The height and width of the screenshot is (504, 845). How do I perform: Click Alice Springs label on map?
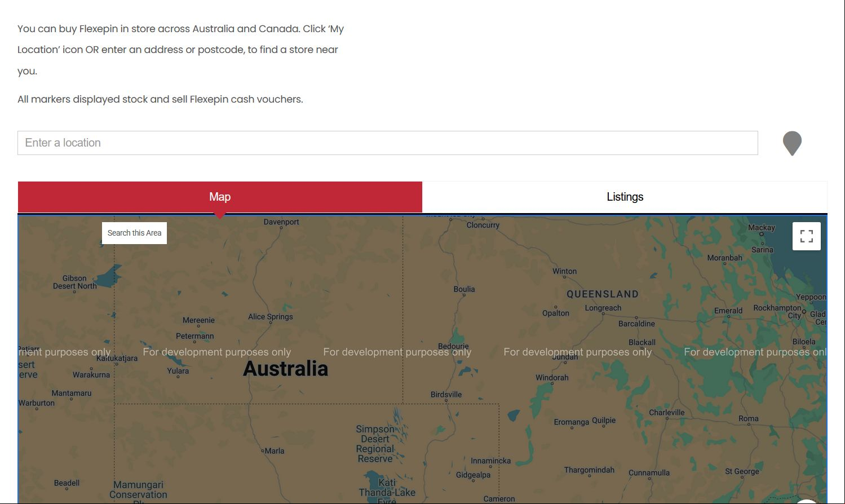271,317
